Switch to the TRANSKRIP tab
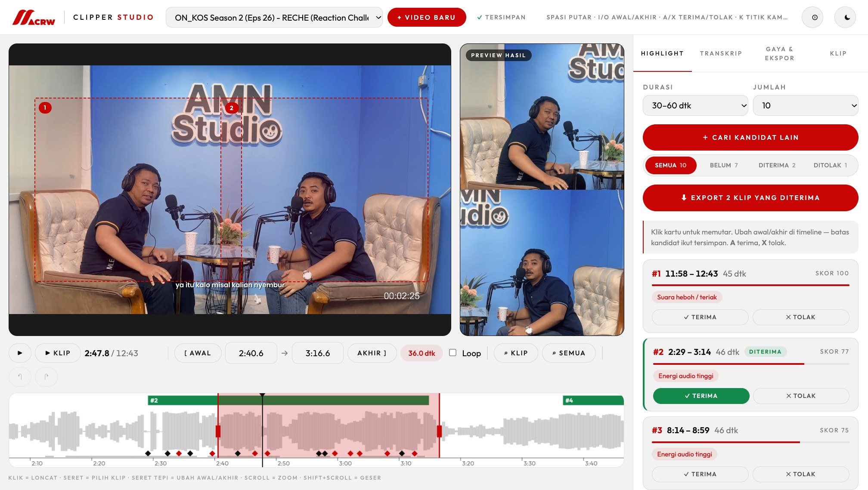Image resolution: width=868 pixels, height=490 pixels. point(721,53)
